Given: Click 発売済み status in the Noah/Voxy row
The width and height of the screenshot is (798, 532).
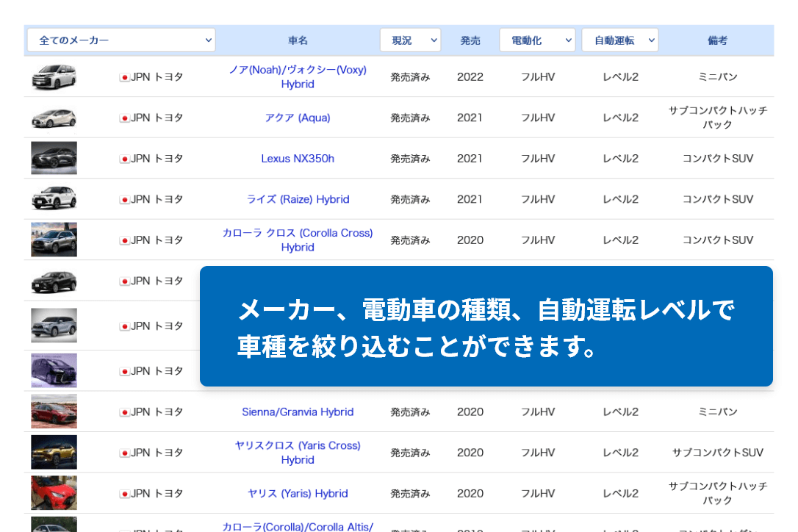Looking at the screenshot, I should point(410,77).
